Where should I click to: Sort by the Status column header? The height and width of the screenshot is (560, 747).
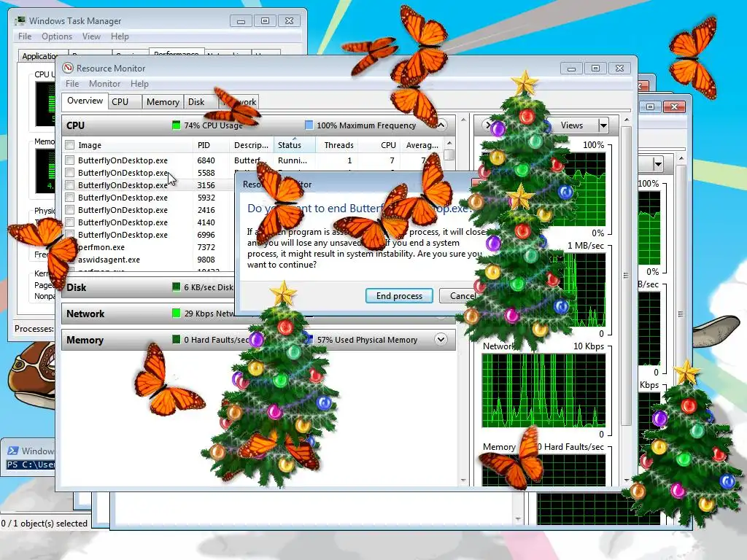pos(295,145)
